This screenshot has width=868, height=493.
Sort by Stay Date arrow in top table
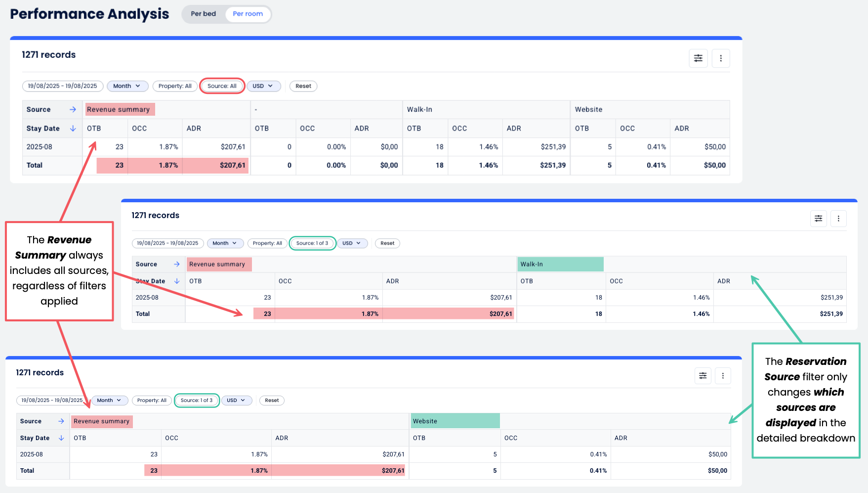[73, 128]
